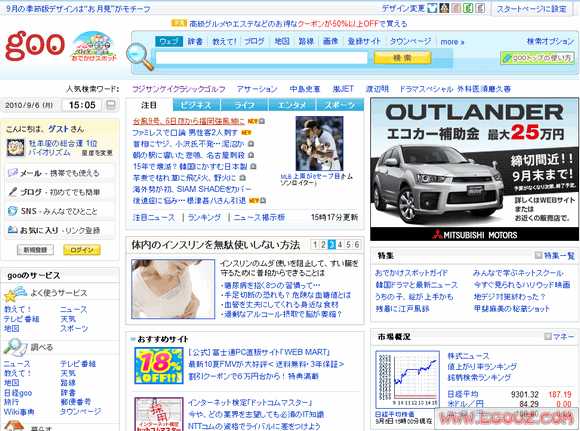580x431 pixels.
Task: Open the Nikkei stock chart thumbnail
Action: (407, 380)
